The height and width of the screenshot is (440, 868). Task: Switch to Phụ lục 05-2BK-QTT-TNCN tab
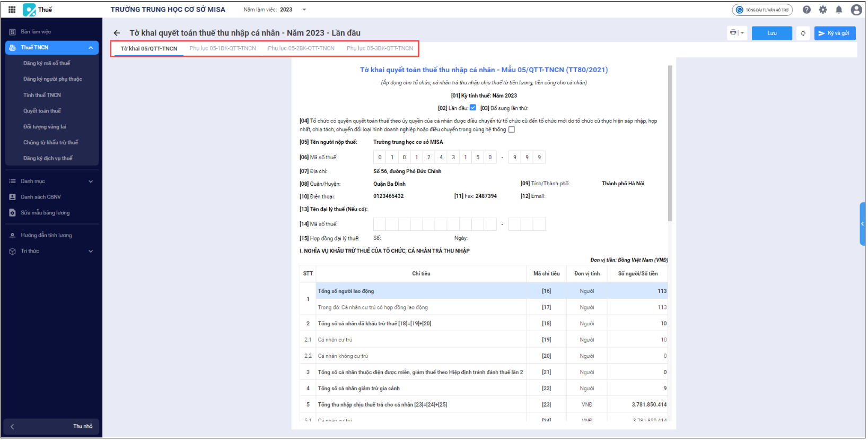coord(301,49)
